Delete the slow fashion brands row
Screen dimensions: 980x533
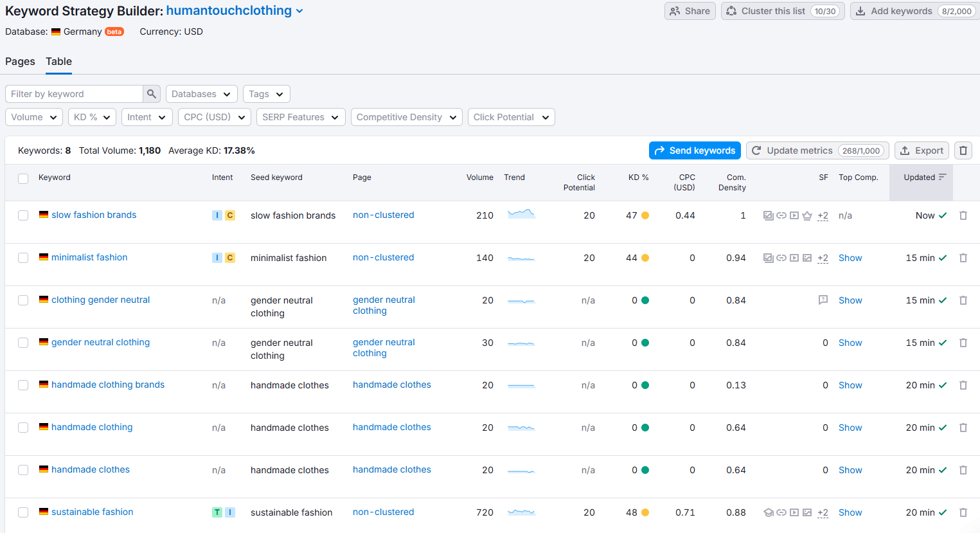963,215
